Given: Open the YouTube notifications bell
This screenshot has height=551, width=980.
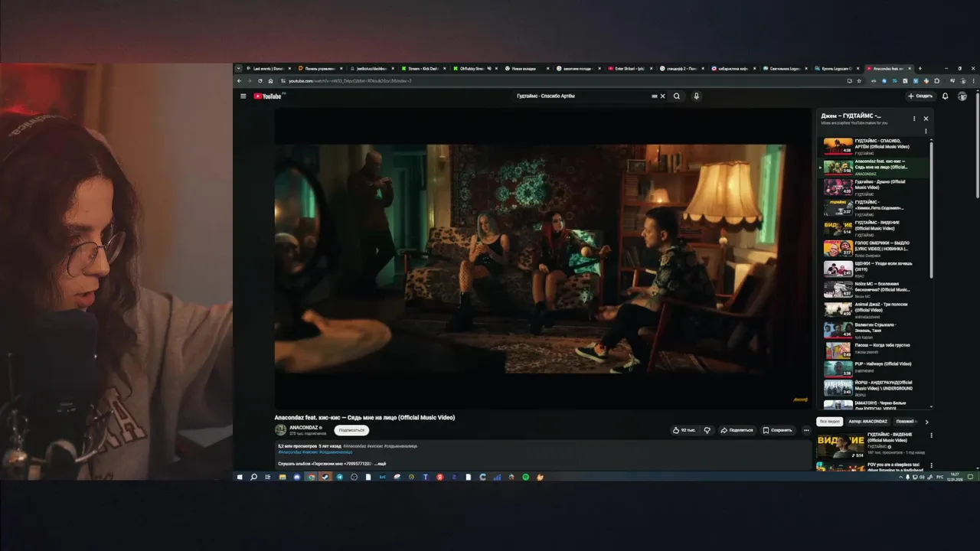Looking at the screenshot, I should coord(945,96).
